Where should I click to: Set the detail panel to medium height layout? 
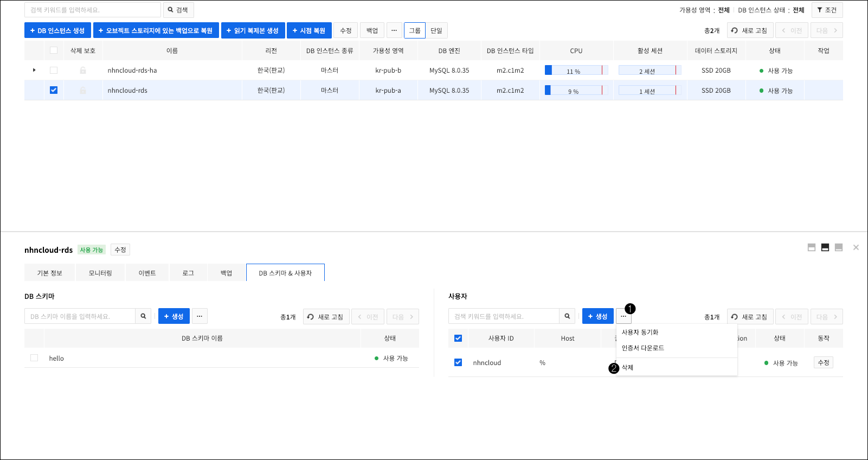825,247
